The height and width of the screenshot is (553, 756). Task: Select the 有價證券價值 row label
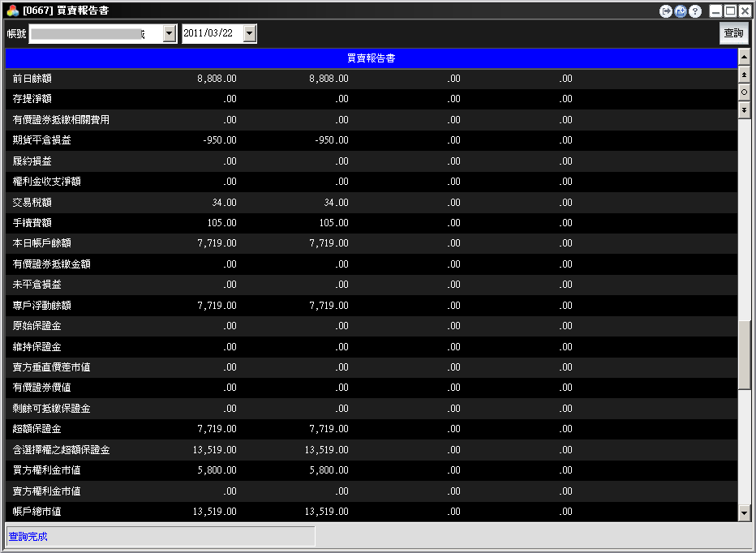point(42,388)
